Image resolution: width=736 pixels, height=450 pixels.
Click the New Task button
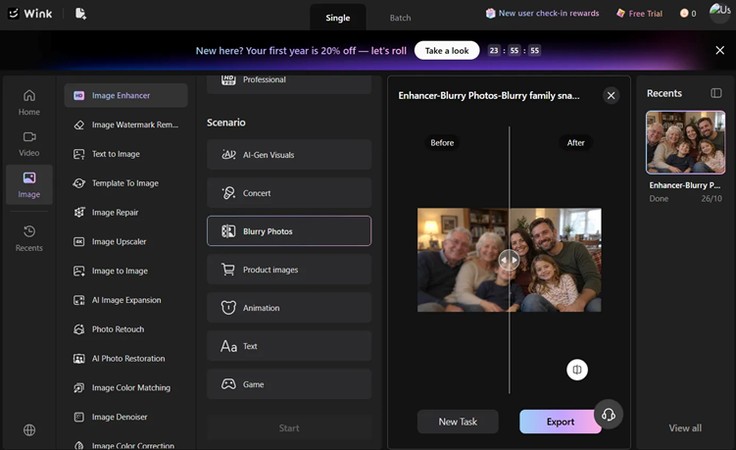pyautogui.click(x=458, y=421)
